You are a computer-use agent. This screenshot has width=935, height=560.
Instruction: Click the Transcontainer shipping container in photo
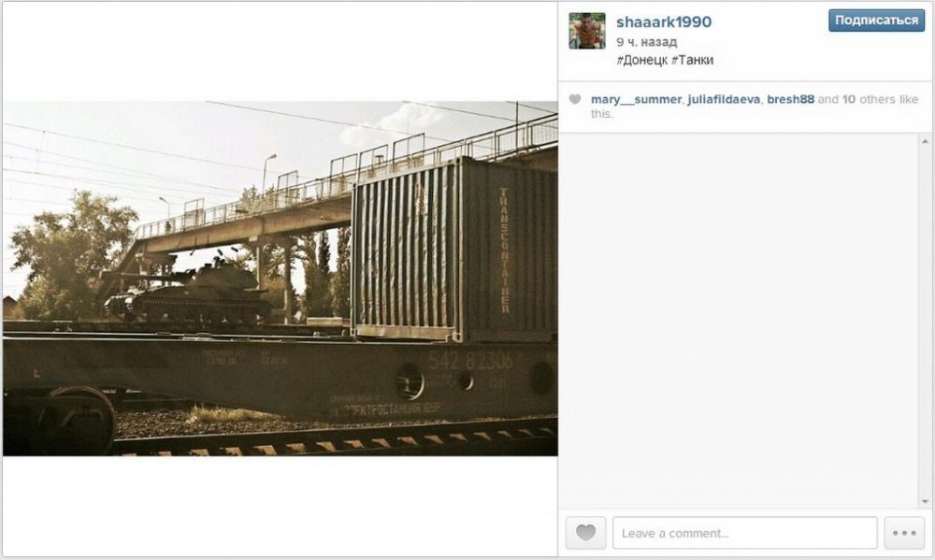pos(454,251)
